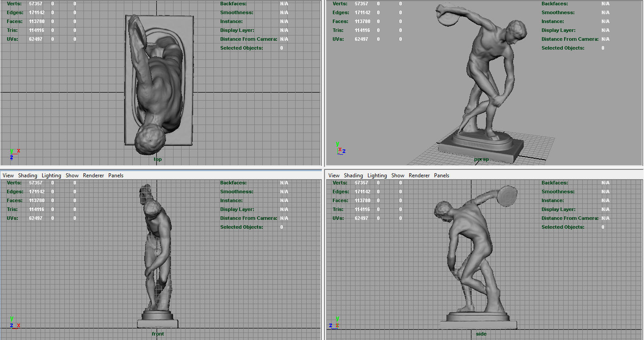
Task: Click the XYZ axis indicator in the persp view
Action: coord(340,148)
